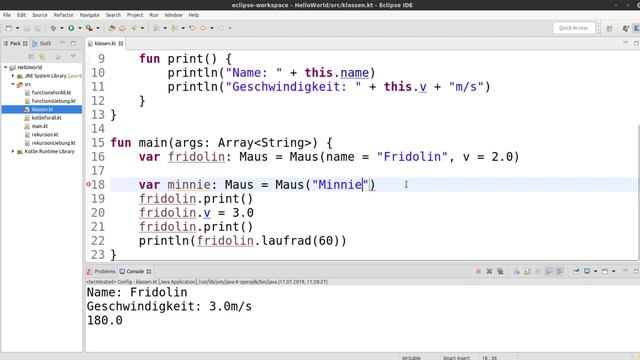
Task: Click the Back navigation arrow icon
Action: tap(203, 28)
